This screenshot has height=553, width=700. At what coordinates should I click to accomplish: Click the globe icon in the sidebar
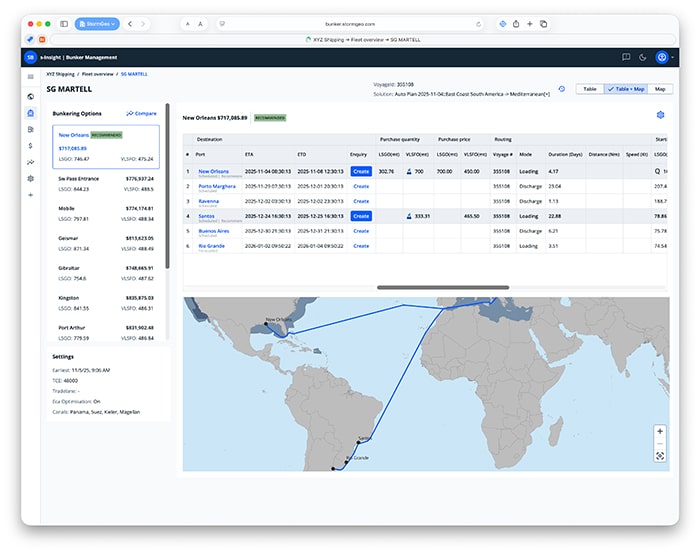30,96
